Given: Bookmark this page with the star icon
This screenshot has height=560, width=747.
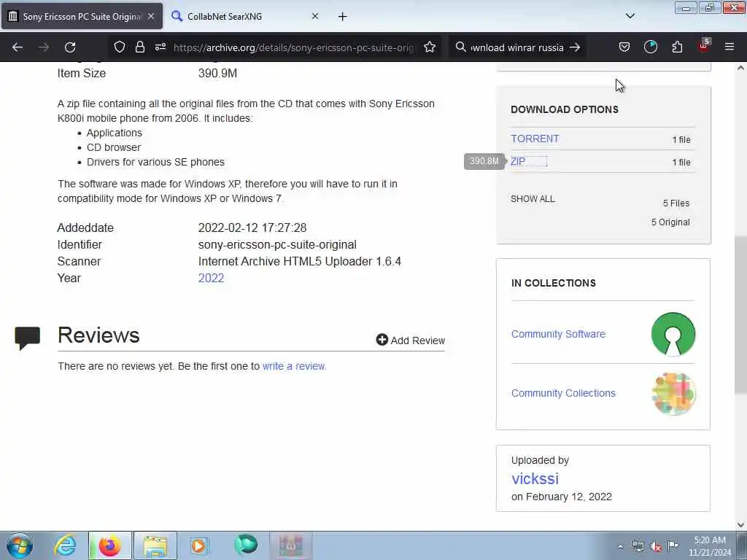Looking at the screenshot, I should coord(430,47).
